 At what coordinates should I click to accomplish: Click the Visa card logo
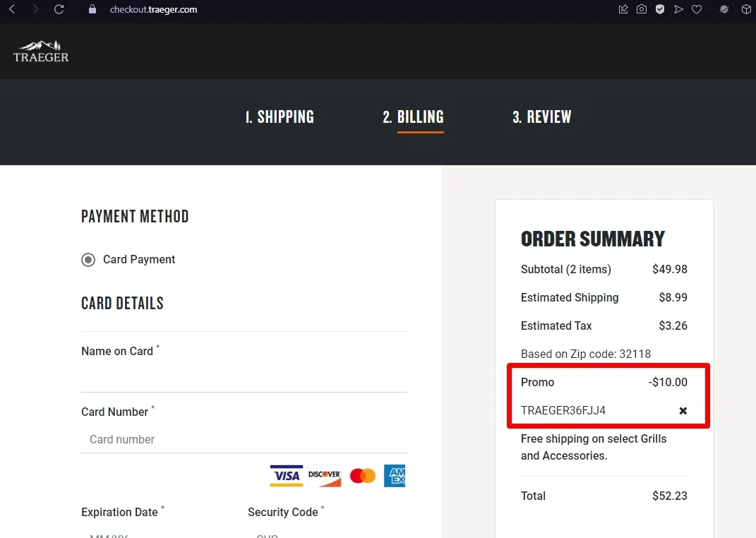tap(287, 476)
